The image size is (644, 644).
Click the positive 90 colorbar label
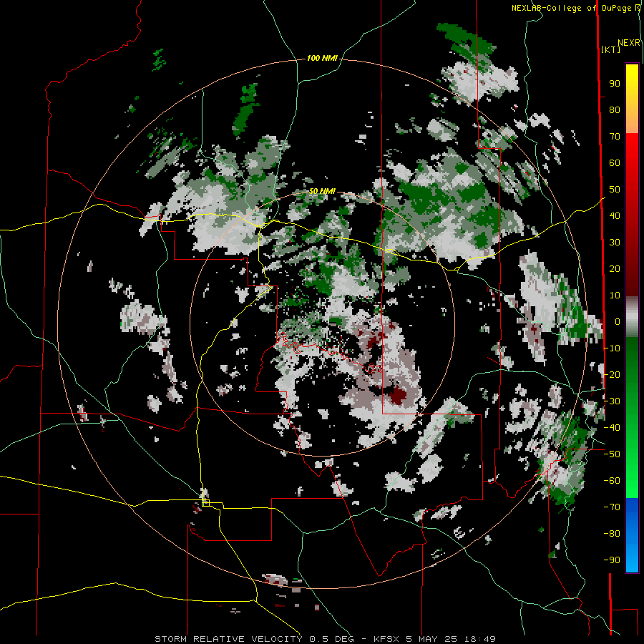(615, 84)
